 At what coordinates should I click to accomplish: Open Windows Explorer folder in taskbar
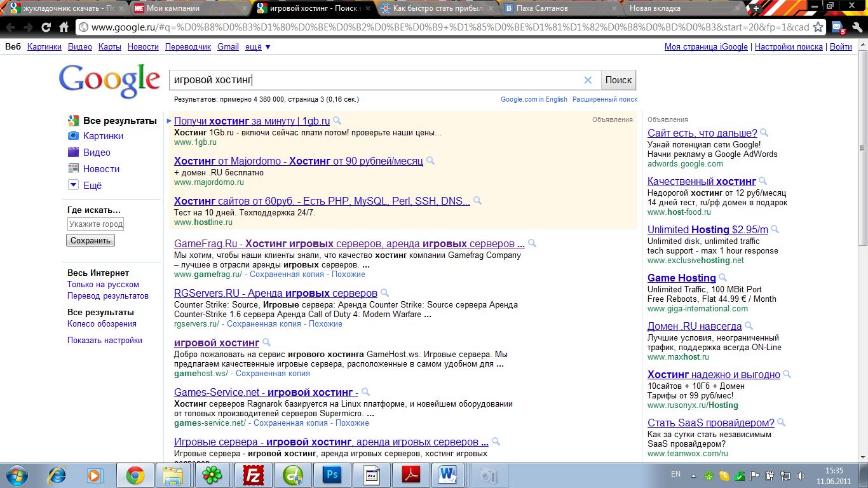pyautogui.click(x=172, y=475)
